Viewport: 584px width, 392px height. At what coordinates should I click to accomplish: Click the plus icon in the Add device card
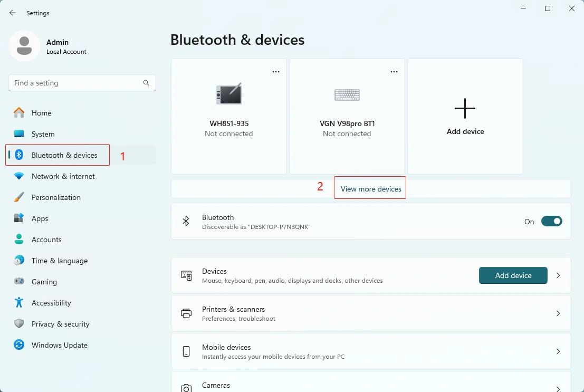pos(465,109)
